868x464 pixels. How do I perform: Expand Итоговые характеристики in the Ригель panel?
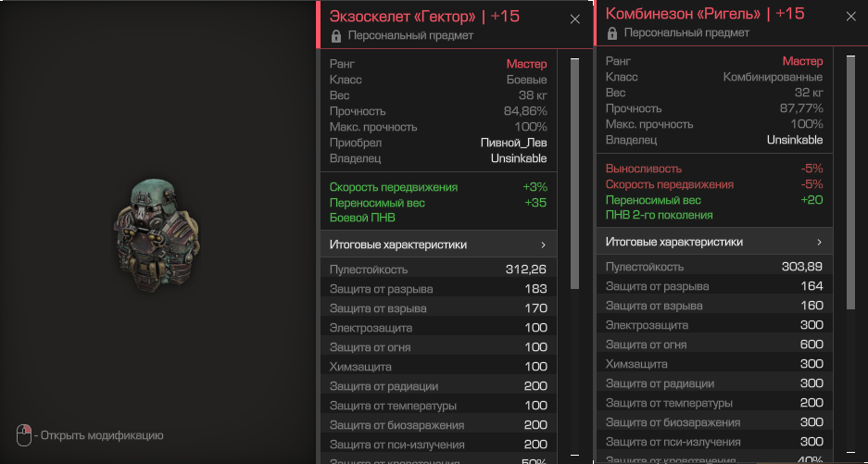713,242
